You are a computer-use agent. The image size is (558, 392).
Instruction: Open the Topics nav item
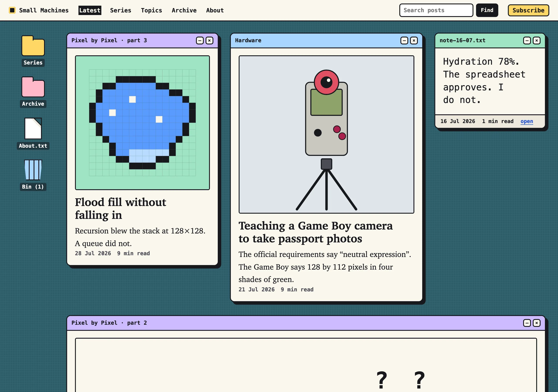point(151,10)
